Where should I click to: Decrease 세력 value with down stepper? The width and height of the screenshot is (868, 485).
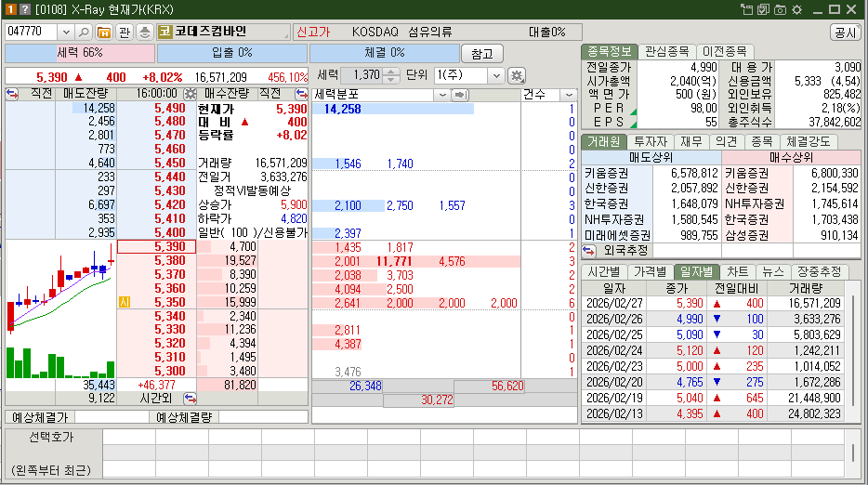[391, 79]
